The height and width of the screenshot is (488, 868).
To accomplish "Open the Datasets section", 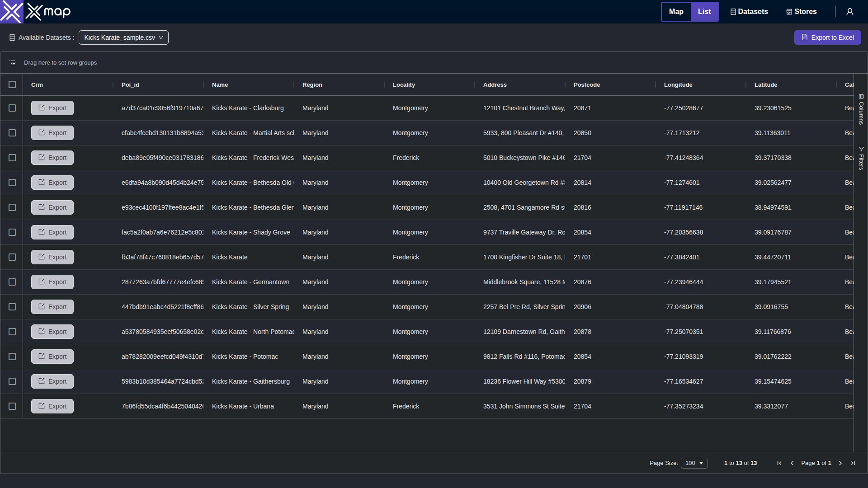I will coord(749,11).
